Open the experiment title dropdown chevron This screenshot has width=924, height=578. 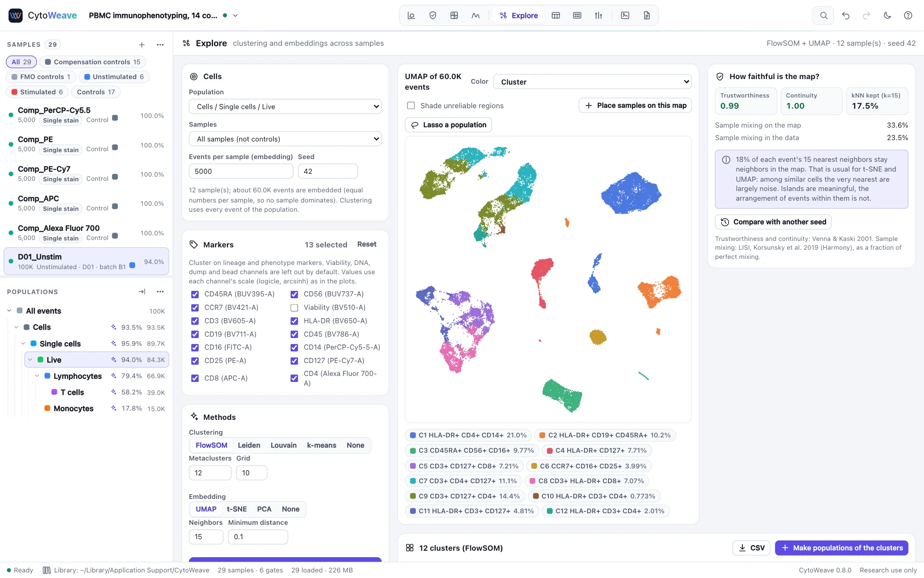pos(235,16)
